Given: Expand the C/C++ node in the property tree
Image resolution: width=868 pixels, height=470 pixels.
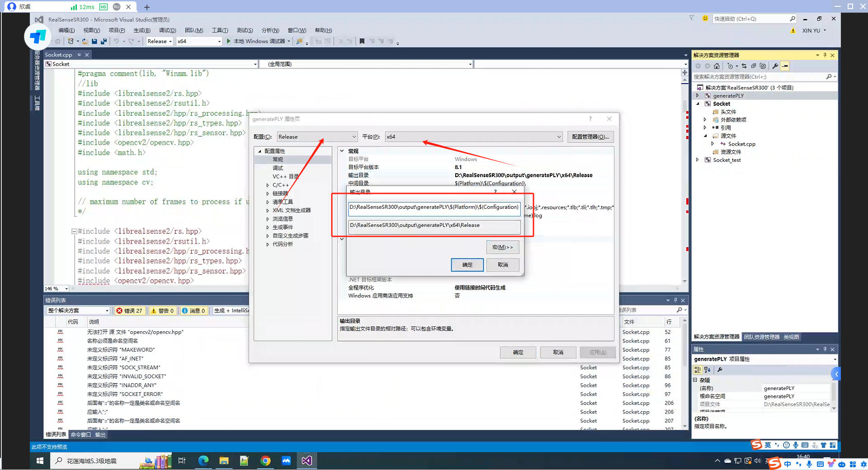Looking at the screenshot, I should coord(268,185).
